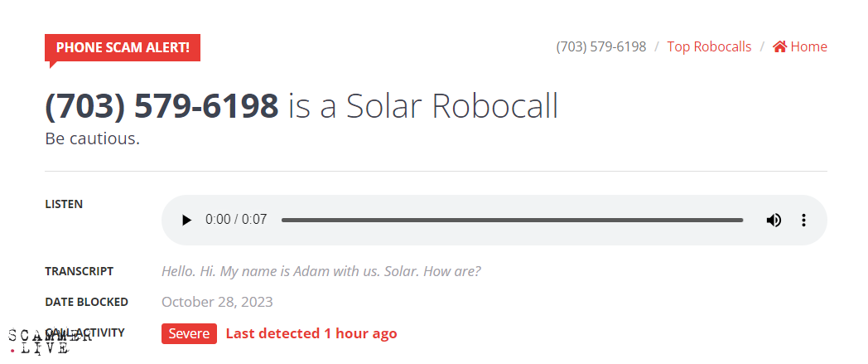Image resolution: width=868 pixels, height=364 pixels.
Task: Click the red Severe activity badge
Action: pyautogui.click(x=189, y=333)
